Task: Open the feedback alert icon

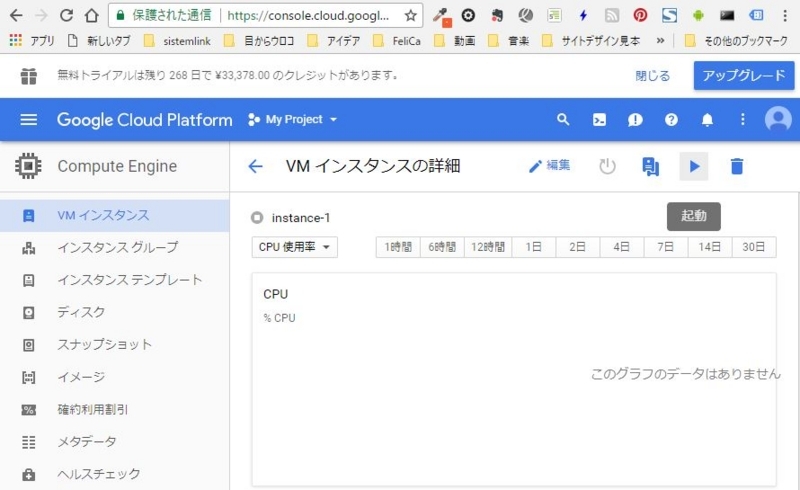Action: [x=635, y=120]
